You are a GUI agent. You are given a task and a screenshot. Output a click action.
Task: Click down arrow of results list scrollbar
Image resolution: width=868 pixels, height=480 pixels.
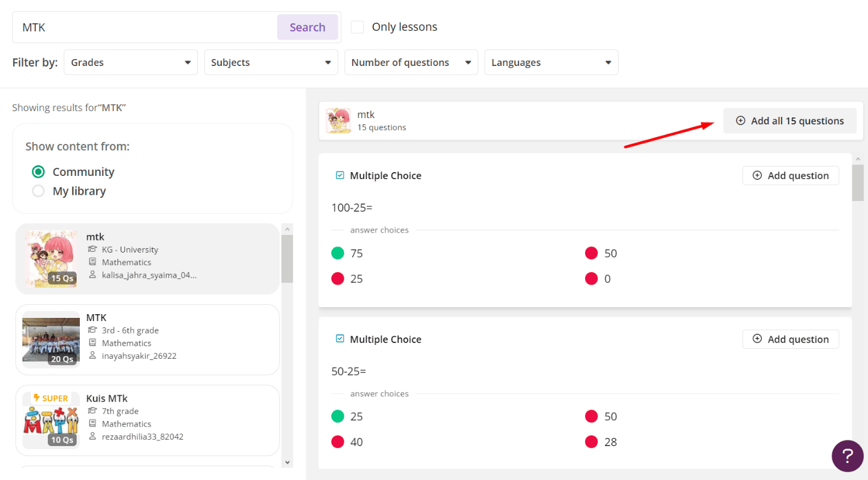[x=287, y=462]
